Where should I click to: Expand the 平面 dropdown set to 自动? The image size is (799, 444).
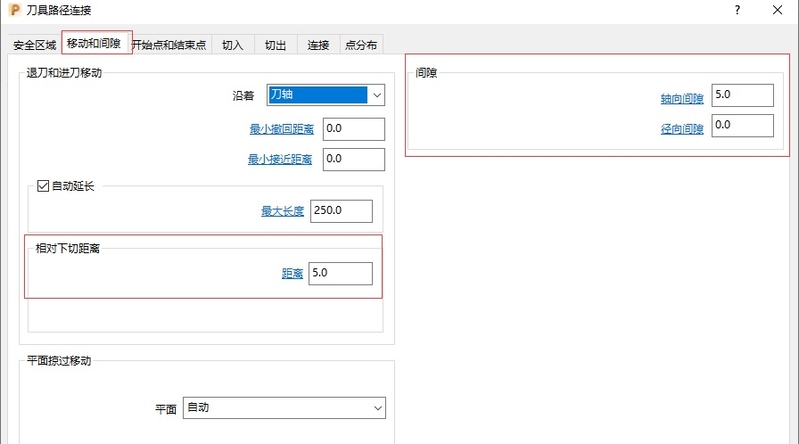(x=284, y=408)
